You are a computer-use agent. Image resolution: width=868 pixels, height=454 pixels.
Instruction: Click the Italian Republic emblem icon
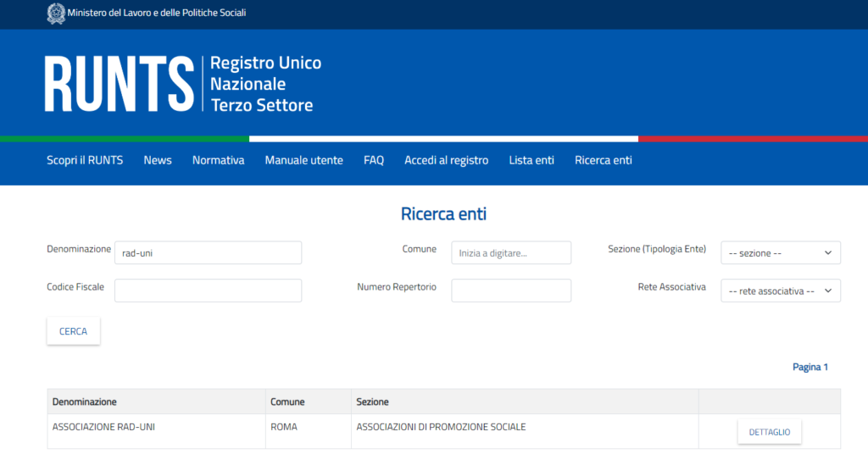pos(56,14)
